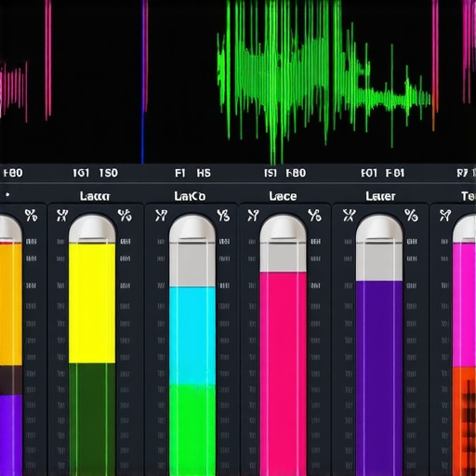Click the percent icon on the purple channel
The width and height of the screenshot is (476, 476).
(411, 216)
